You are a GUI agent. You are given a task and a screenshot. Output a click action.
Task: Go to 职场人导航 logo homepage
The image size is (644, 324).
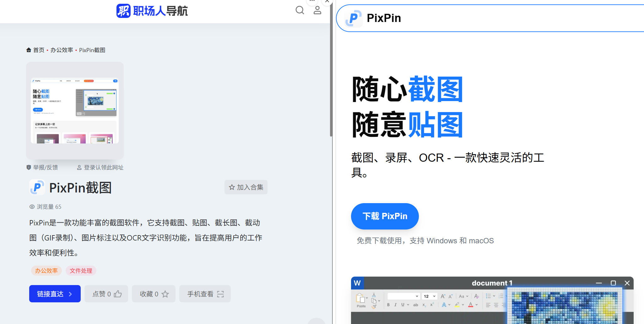pos(152,11)
